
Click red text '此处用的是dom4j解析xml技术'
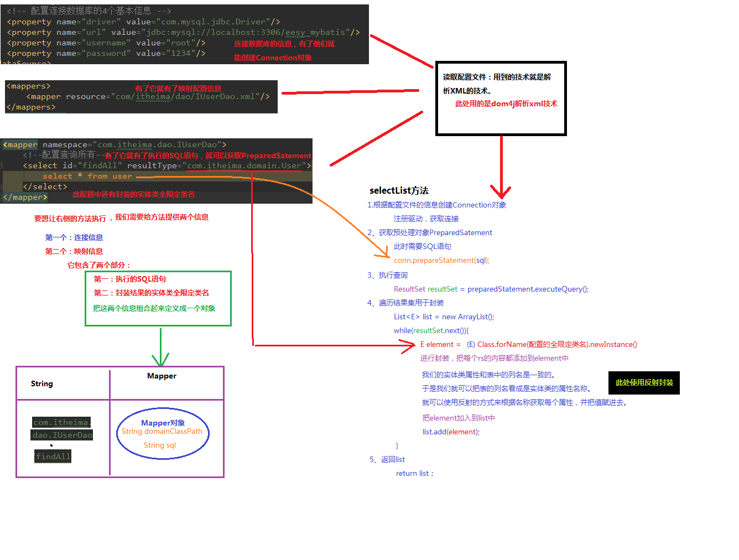tap(506, 103)
